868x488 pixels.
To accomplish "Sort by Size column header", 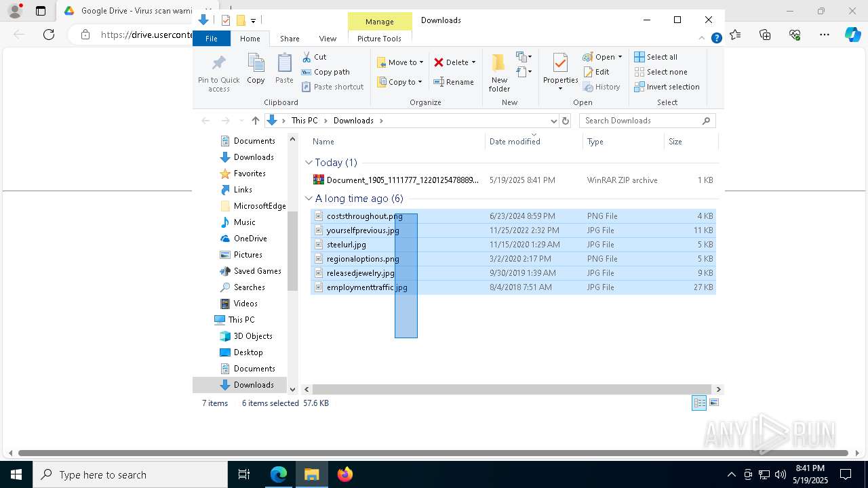I will pos(690,142).
